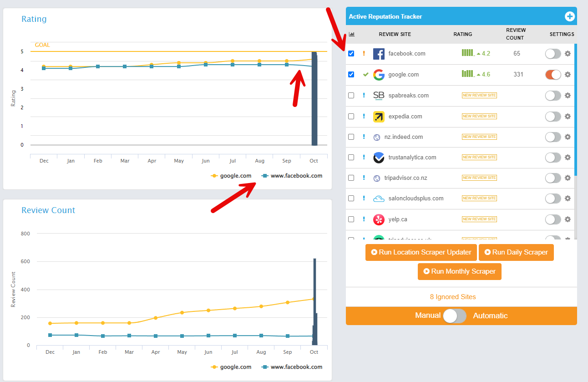Disable the google.com tracking toggle
This screenshot has height=382, width=588.
tap(553, 75)
